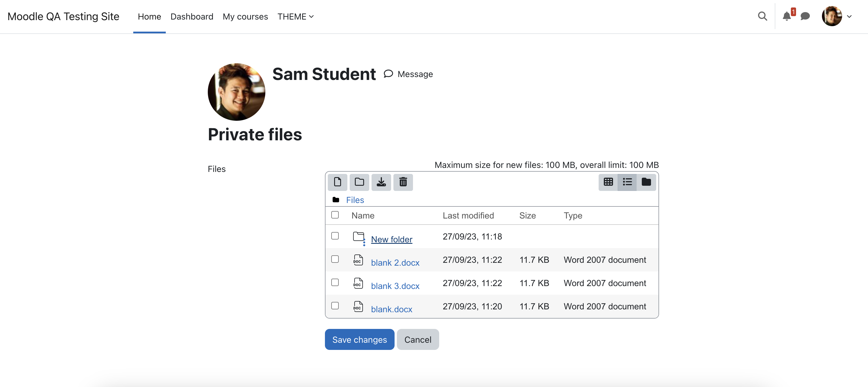Click the '27/09/23, 11:20' modified date
This screenshot has height=387, width=868.
coord(472,306)
